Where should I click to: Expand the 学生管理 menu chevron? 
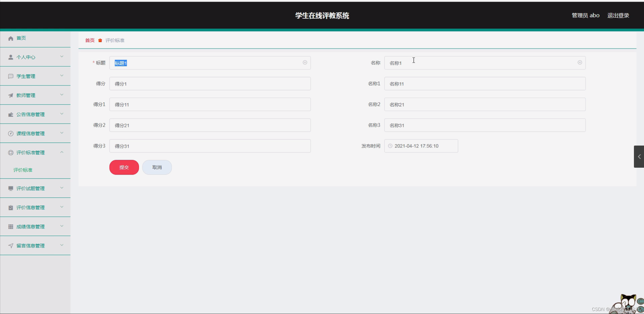pyautogui.click(x=62, y=76)
